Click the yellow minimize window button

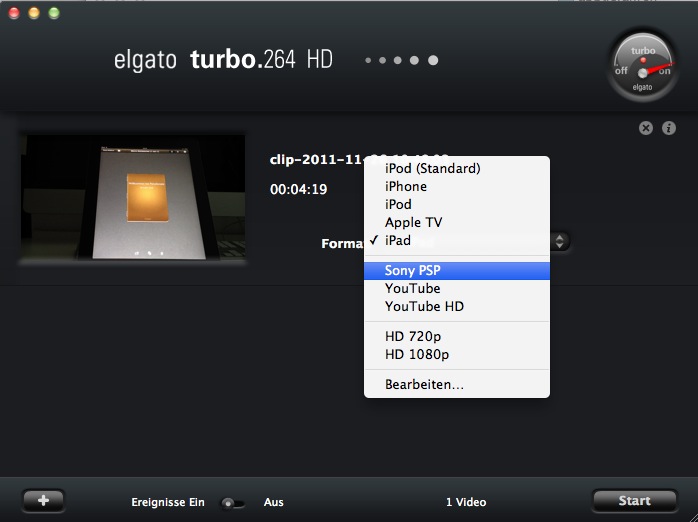[x=34, y=13]
